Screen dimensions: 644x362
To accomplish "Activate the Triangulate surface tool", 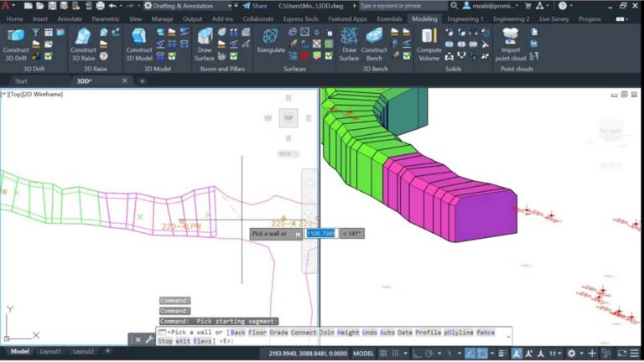I will pyautogui.click(x=271, y=43).
